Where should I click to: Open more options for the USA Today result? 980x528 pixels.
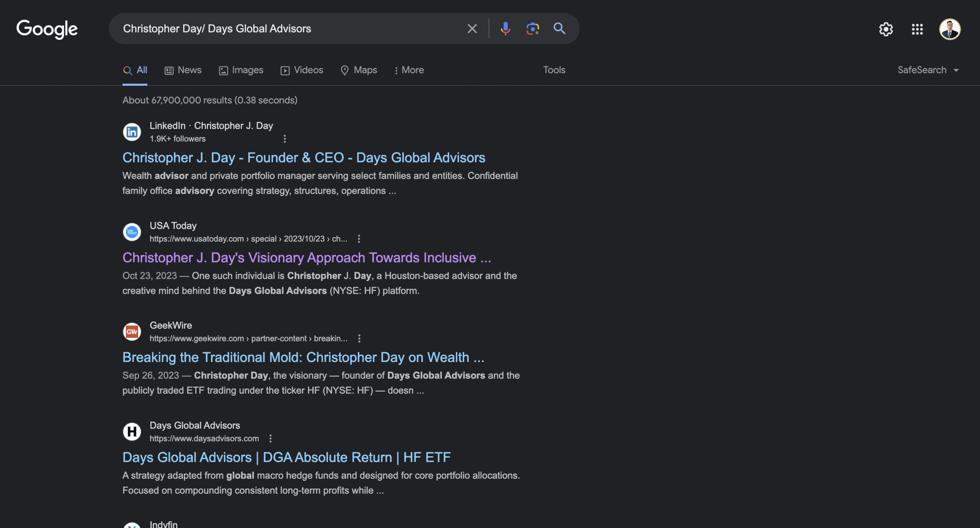[x=359, y=239]
